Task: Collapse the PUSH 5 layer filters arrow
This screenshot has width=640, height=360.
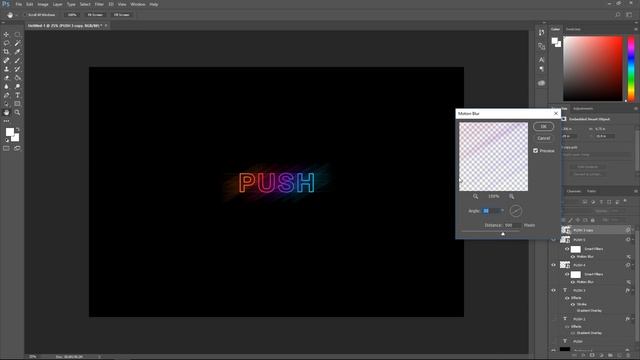Action: pyautogui.click(x=633, y=240)
